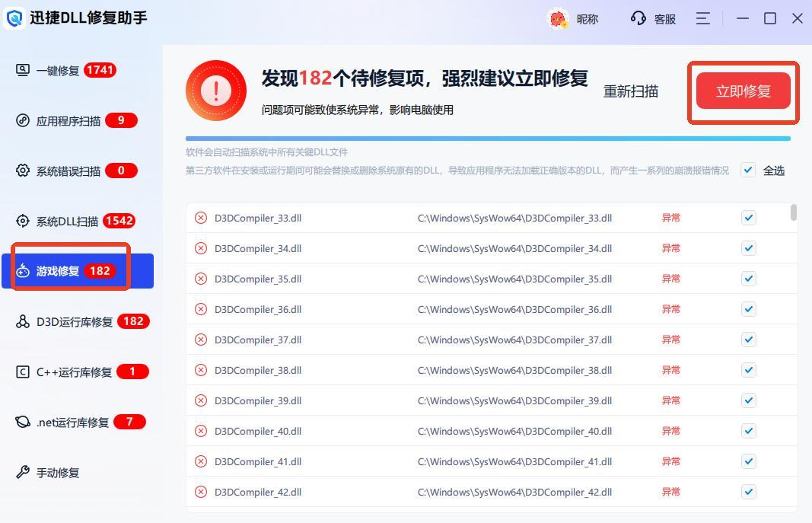The width and height of the screenshot is (812, 523).
Task: Uncheck the D3DCompiler_35.dll checkbox
Action: (748, 279)
